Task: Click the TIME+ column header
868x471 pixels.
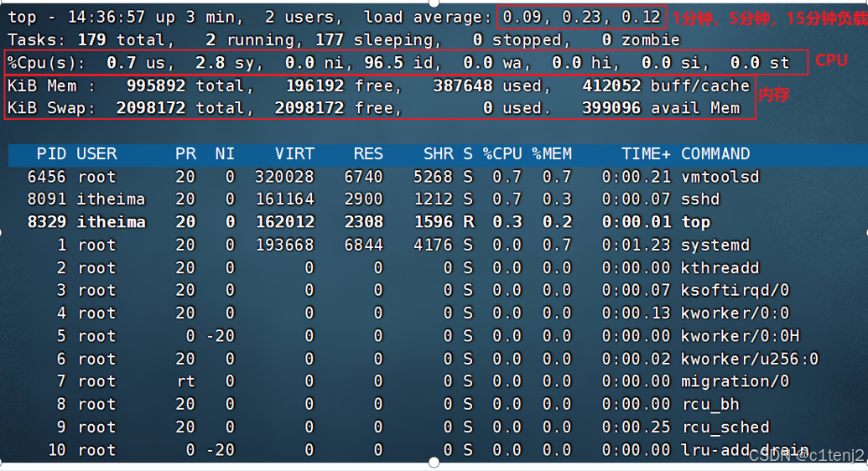Action: pos(646,154)
